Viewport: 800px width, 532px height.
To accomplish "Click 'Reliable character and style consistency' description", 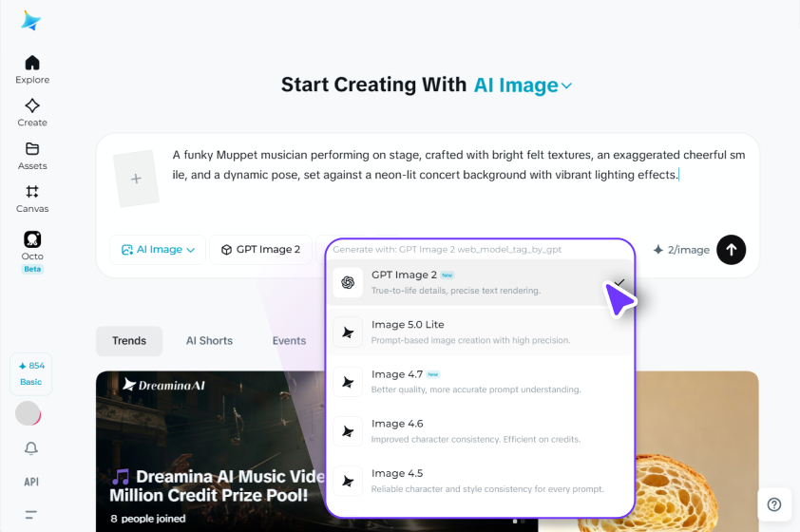I will point(487,489).
